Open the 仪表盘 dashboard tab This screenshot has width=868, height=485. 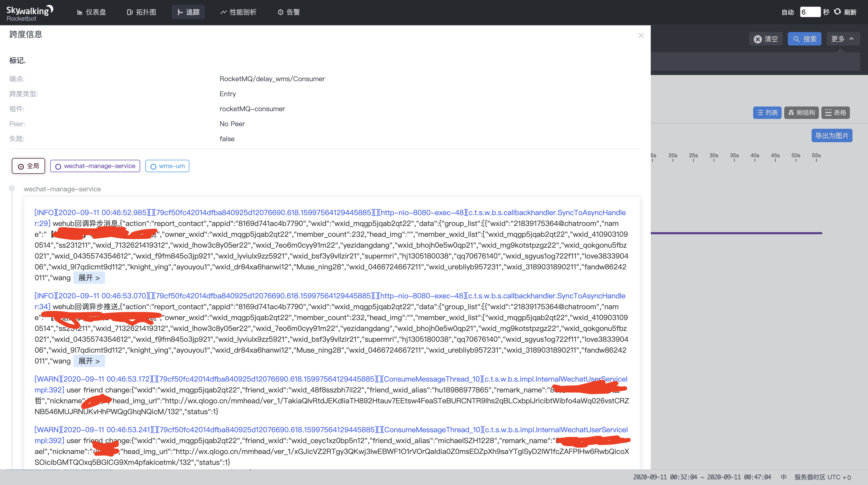pyautogui.click(x=91, y=12)
